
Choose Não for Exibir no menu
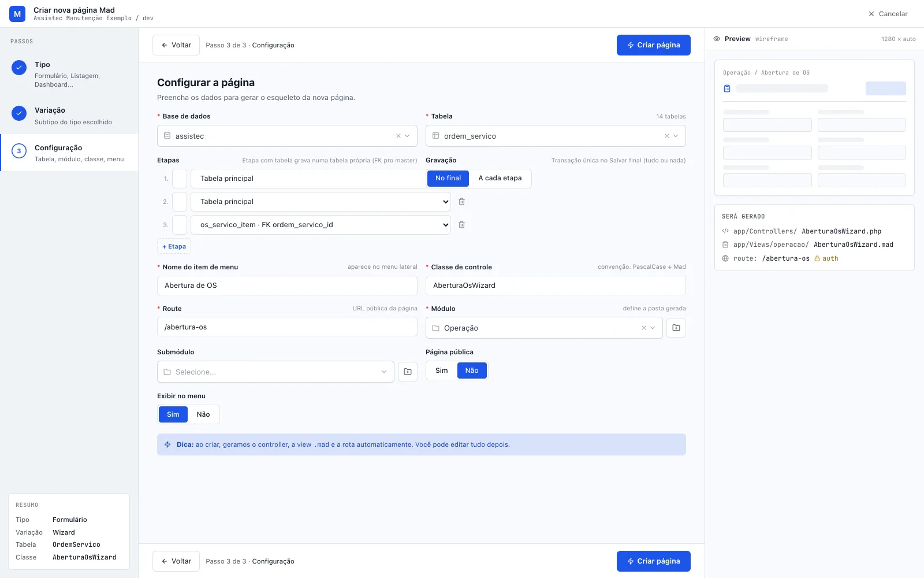(x=203, y=414)
